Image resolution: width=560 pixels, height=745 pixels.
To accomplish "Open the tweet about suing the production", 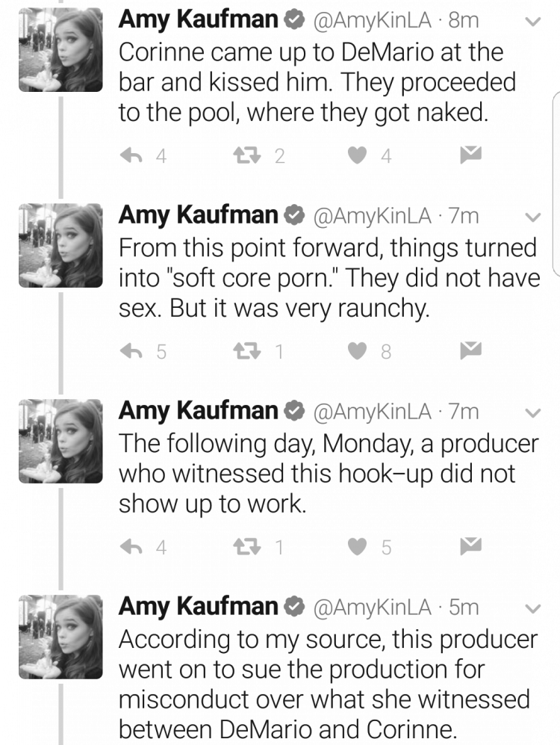I will [328, 684].
